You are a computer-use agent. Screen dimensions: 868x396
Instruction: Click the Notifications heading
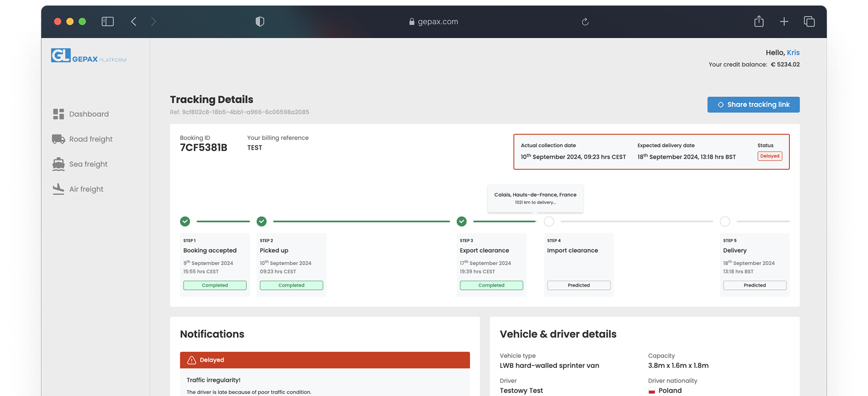[212, 334]
